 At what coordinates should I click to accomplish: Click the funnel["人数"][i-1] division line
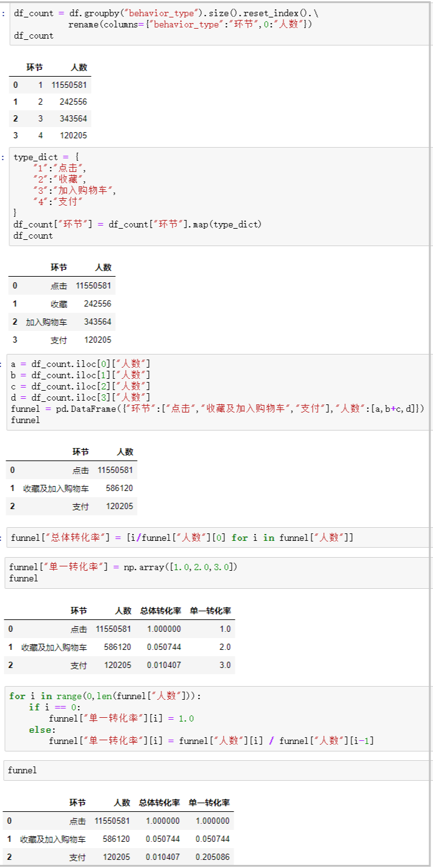click(x=211, y=741)
